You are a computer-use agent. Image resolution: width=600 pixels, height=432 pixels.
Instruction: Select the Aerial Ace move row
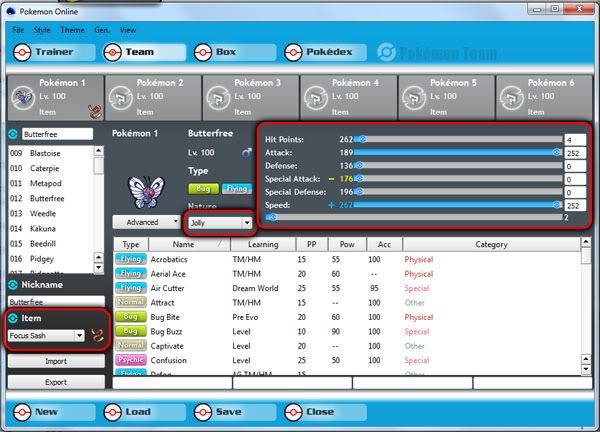pyautogui.click(x=347, y=274)
